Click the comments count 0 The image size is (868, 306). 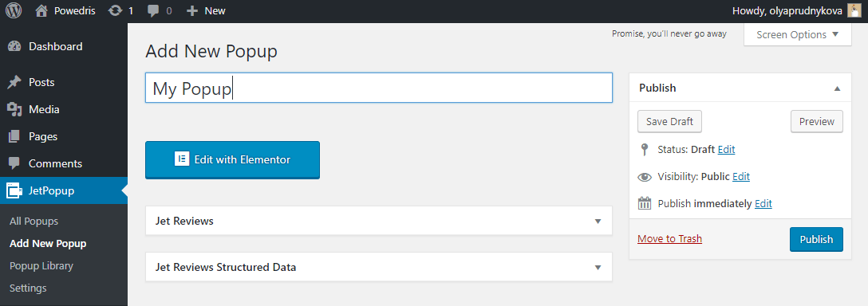coord(169,11)
